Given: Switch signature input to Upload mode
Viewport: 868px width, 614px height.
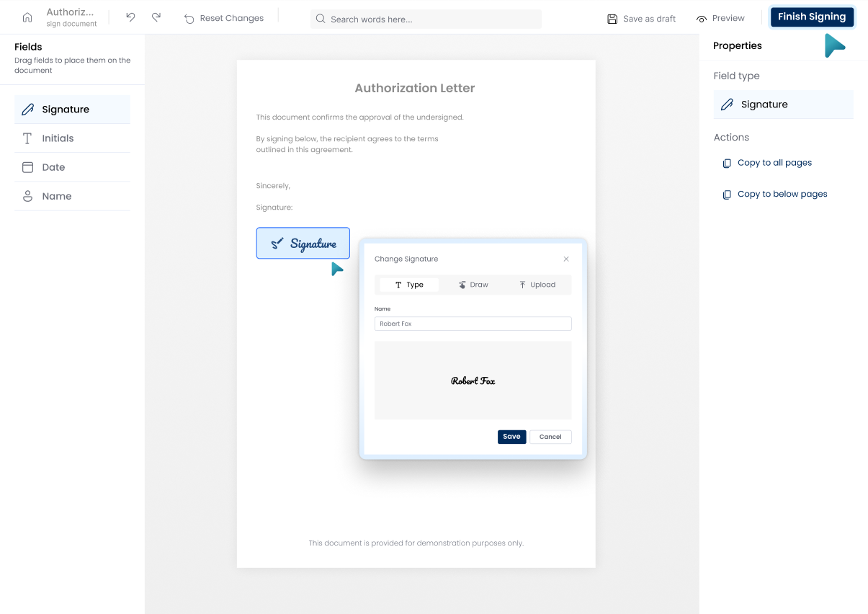Looking at the screenshot, I should point(537,285).
